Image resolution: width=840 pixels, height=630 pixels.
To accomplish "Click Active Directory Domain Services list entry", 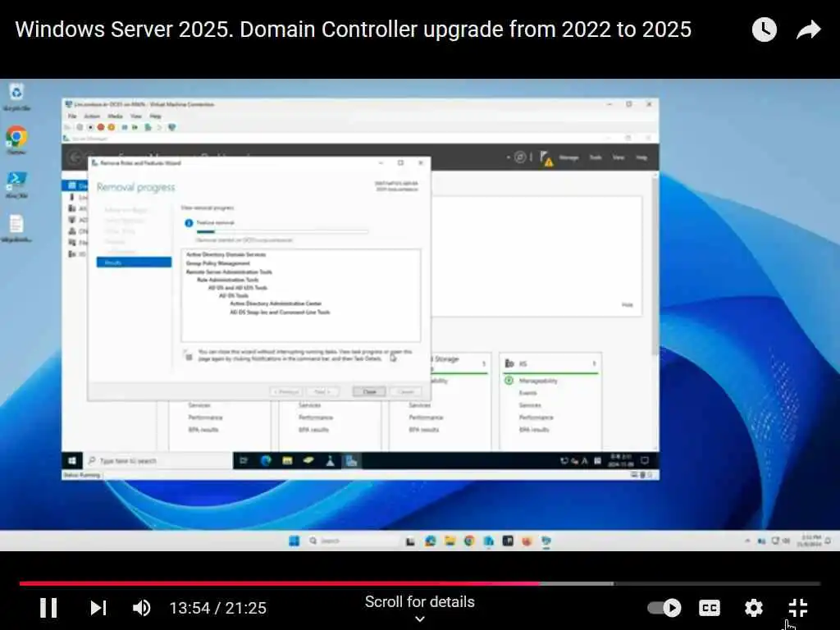I will click(x=226, y=254).
